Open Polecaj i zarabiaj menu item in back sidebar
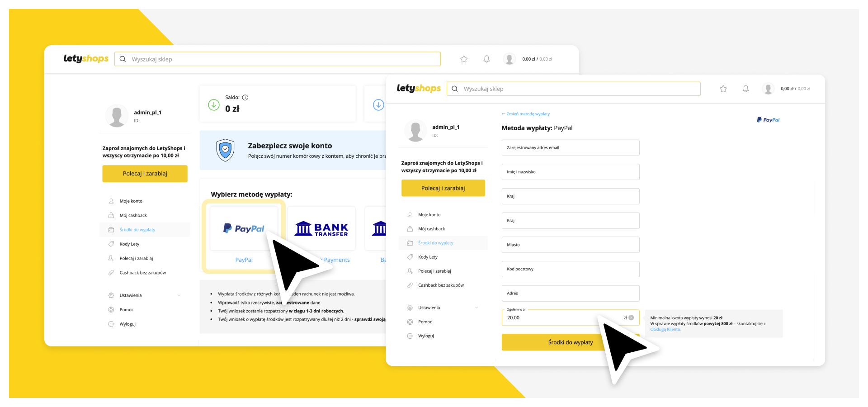This screenshot has width=868, height=407. (136, 258)
